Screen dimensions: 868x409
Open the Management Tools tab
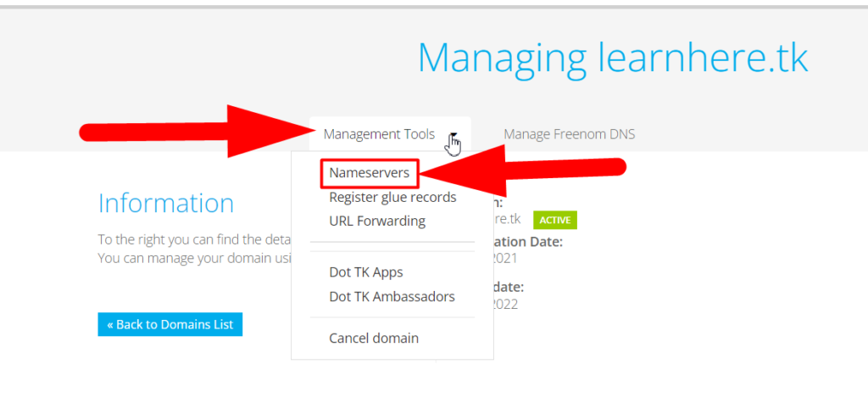(390, 134)
